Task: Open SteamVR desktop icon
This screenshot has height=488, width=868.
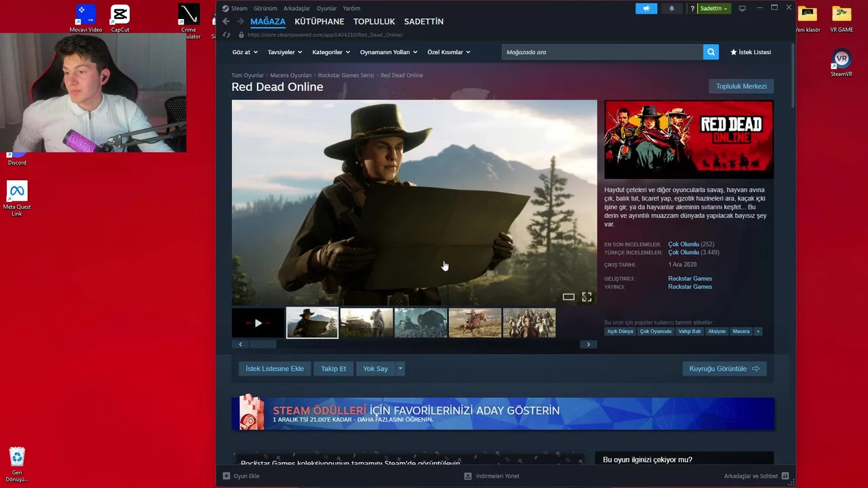Action: 842,62
